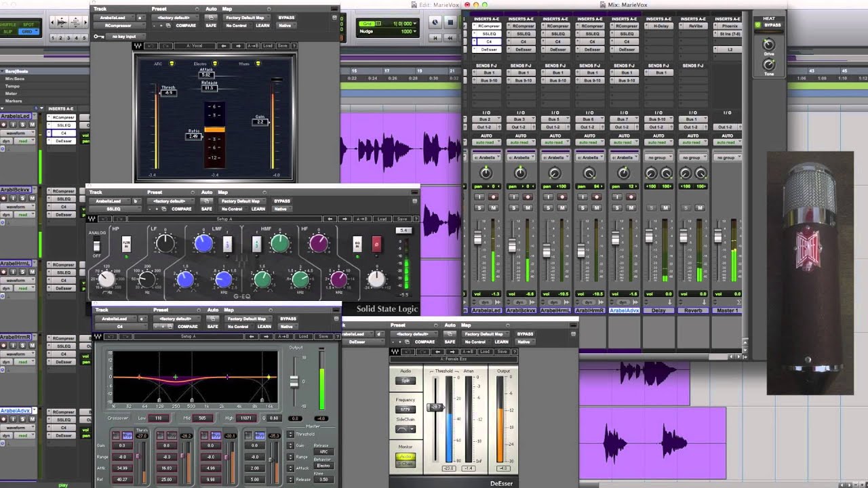
Task: Click the redo arrow in RCompressor toolbar
Action: point(165,46)
